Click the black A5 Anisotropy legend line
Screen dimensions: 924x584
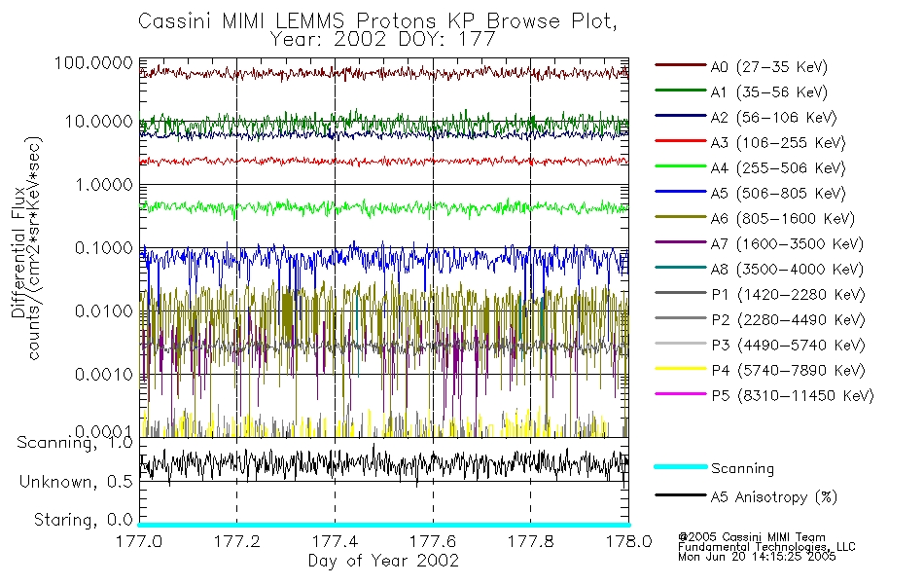680,494
